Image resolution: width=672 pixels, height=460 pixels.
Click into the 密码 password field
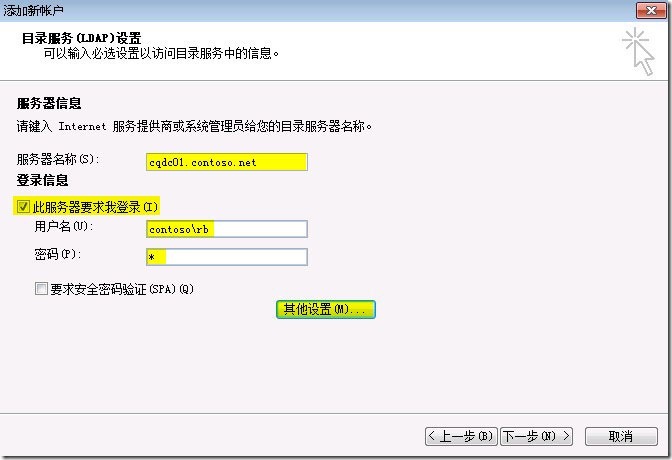226,257
